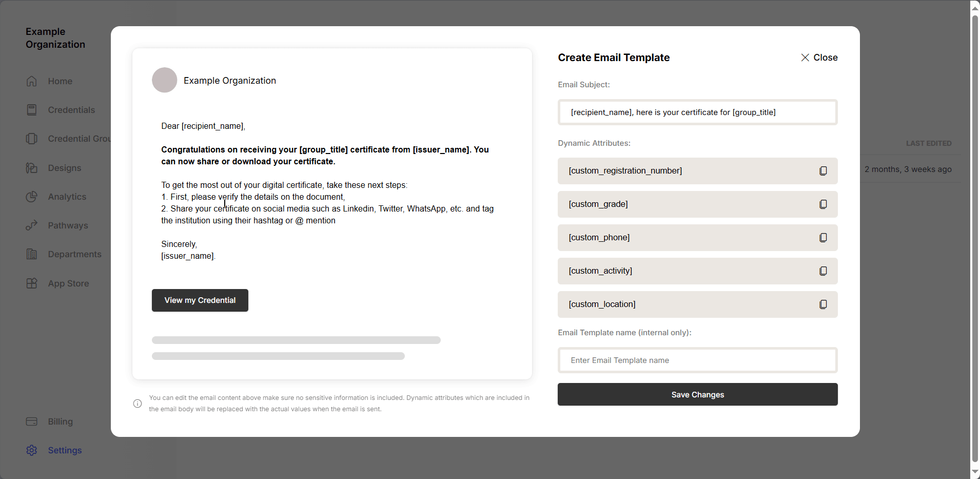This screenshot has width=980, height=479.
Task: Open Credentials from the sidebar
Action: point(71,110)
